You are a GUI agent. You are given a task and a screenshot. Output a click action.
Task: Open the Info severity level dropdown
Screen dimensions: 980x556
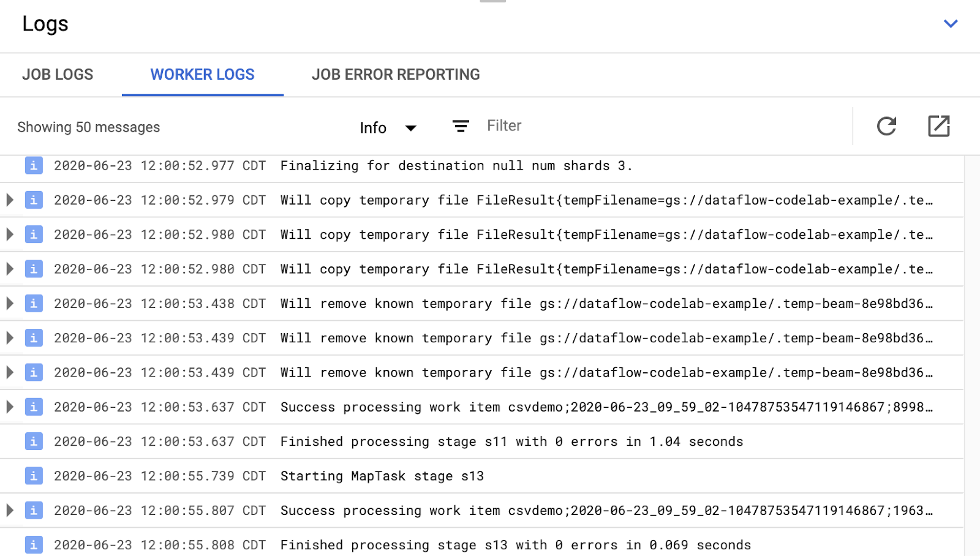pos(388,127)
